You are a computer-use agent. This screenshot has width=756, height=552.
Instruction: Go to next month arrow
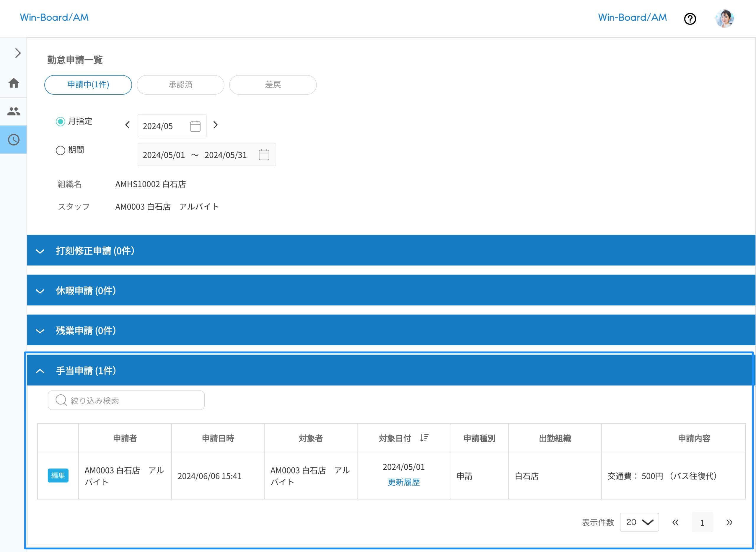(216, 125)
